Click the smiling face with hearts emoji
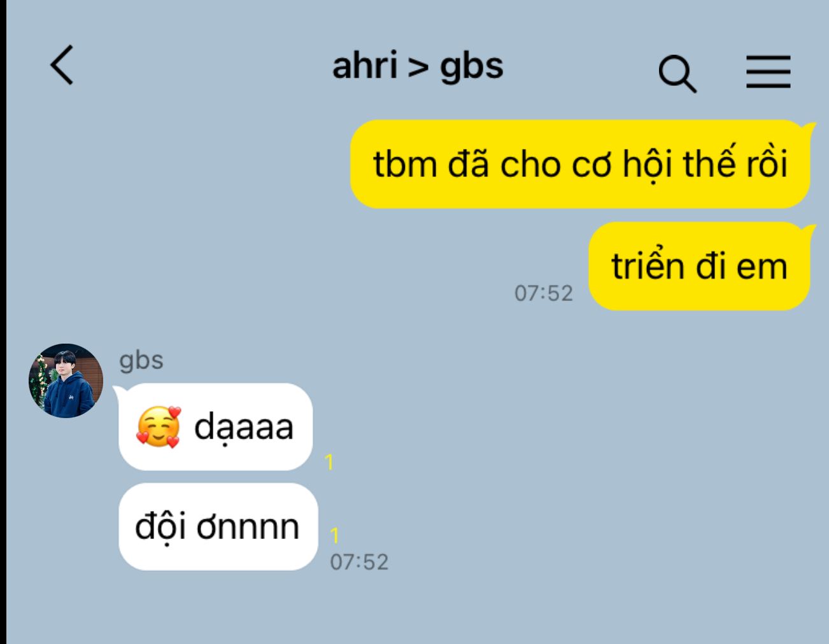Viewport: 829px width, 644px height. click(159, 426)
